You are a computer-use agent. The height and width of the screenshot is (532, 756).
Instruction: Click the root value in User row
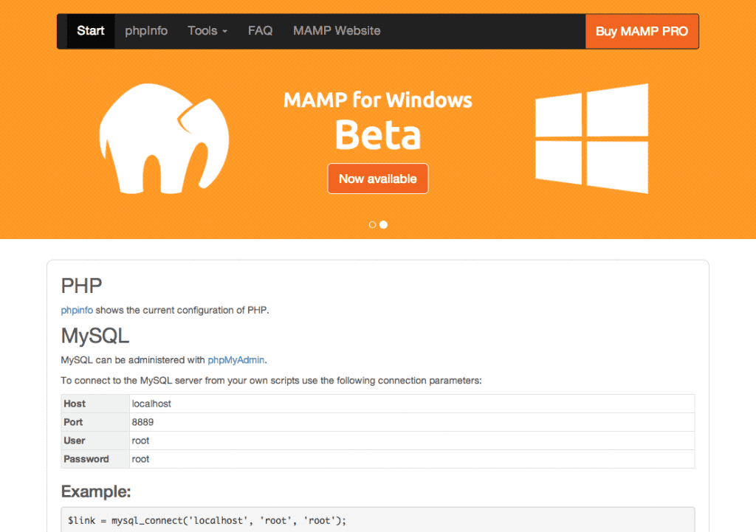click(x=412, y=441)
